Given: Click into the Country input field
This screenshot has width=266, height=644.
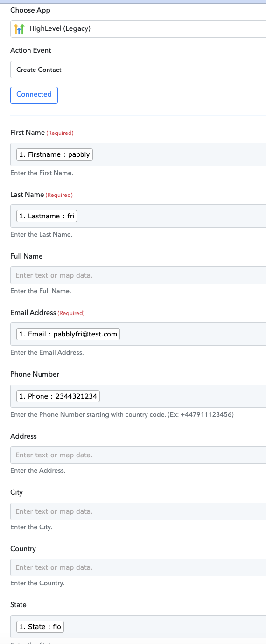Looking at the screenshot, I should 138,567.
